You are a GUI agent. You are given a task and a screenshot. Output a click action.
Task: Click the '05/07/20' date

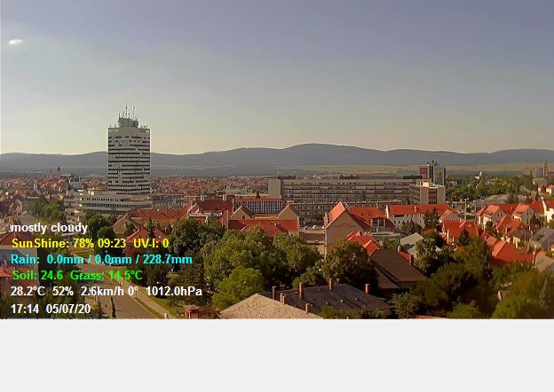68,310
